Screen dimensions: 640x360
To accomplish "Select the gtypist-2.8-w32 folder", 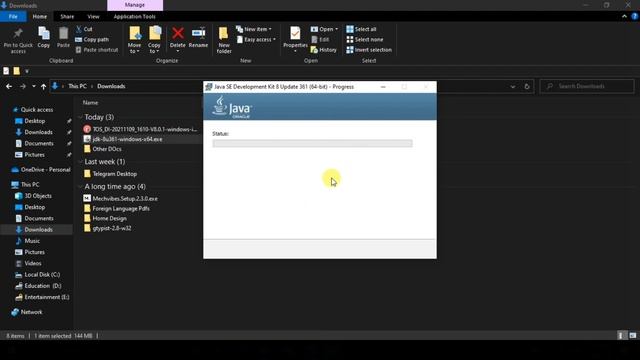I will tap(107, 228).
